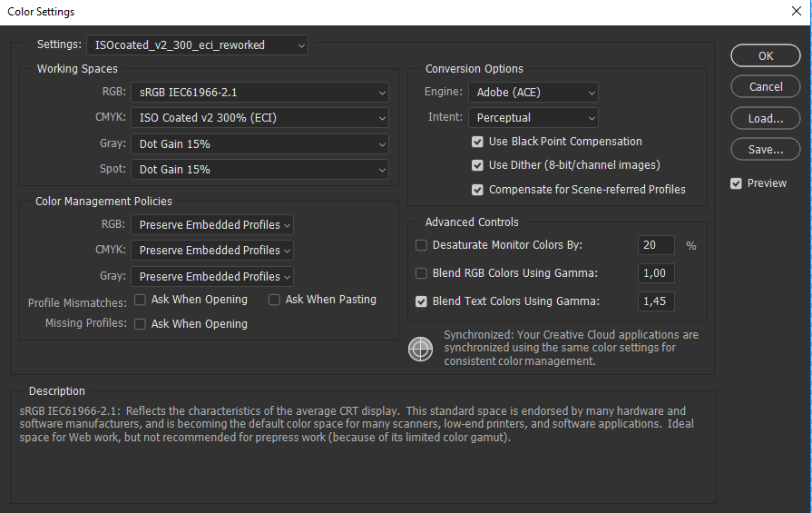Toggle the Preview checkbox
Screen dimensions: 812x513
(736, 183)
